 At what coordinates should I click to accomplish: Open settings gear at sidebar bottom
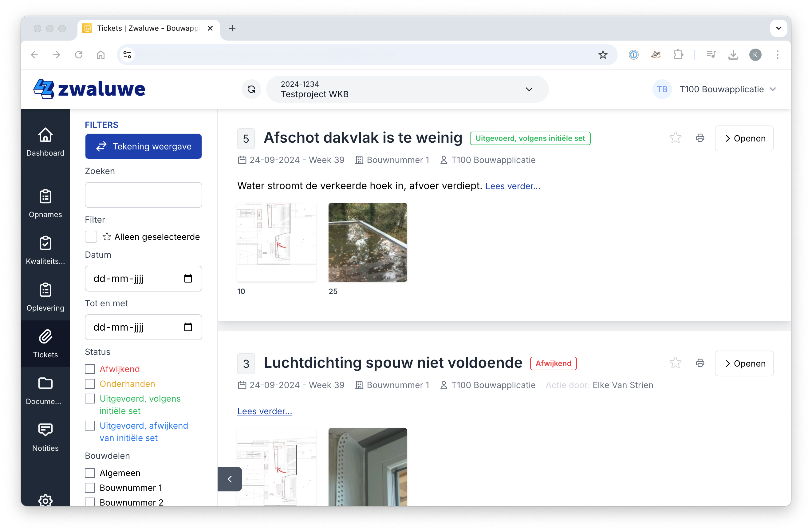[x=45, y=500]
